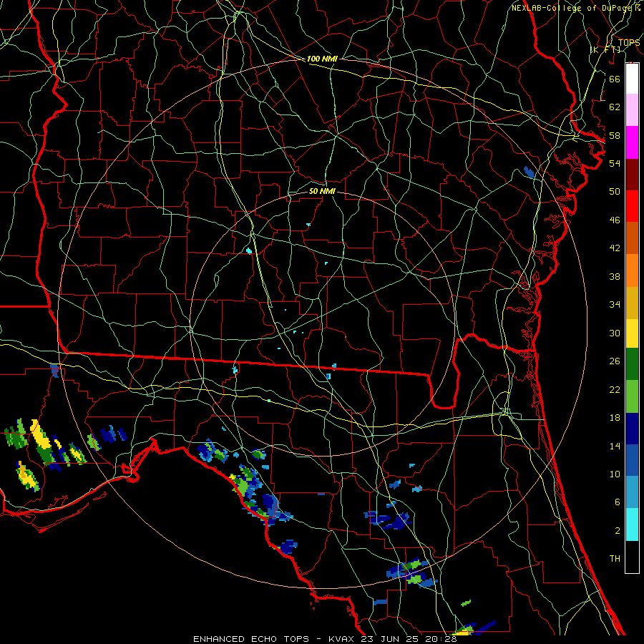Click the cyan legend swatch
This screenshot has height=644, width=644.
pos(632,525)
